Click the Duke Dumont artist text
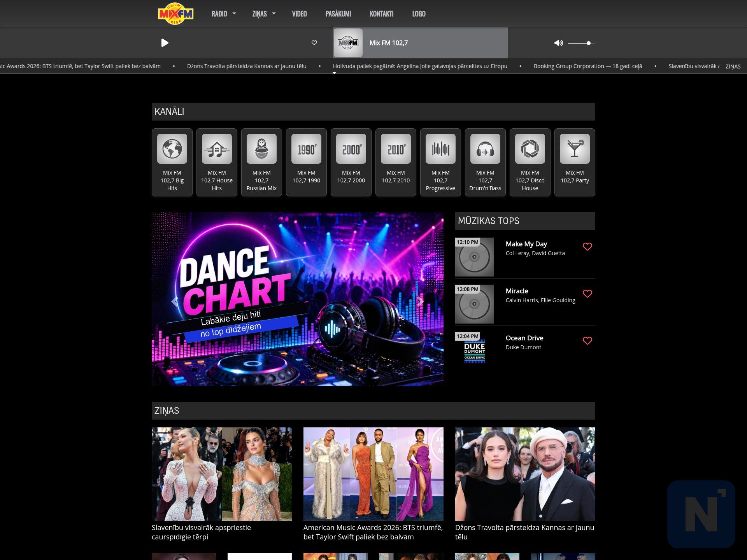This screenshot has width=747, height=560. click(x=523, y=347)
